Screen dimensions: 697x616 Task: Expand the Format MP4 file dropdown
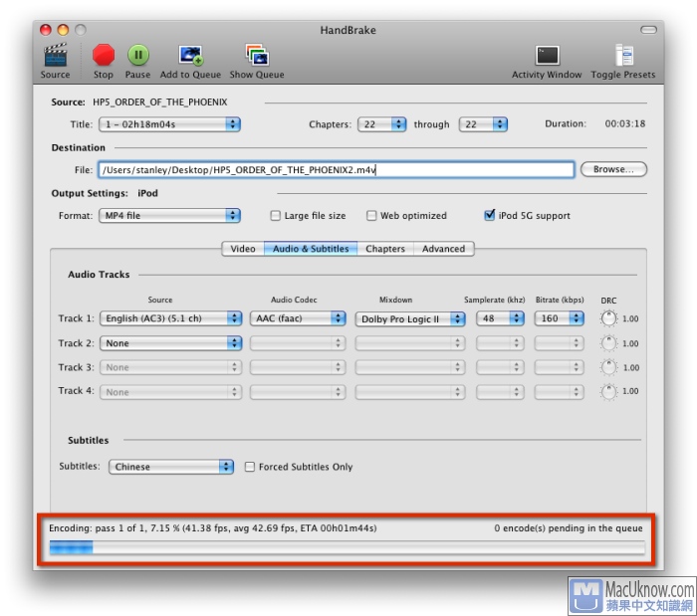pos(169,216)
